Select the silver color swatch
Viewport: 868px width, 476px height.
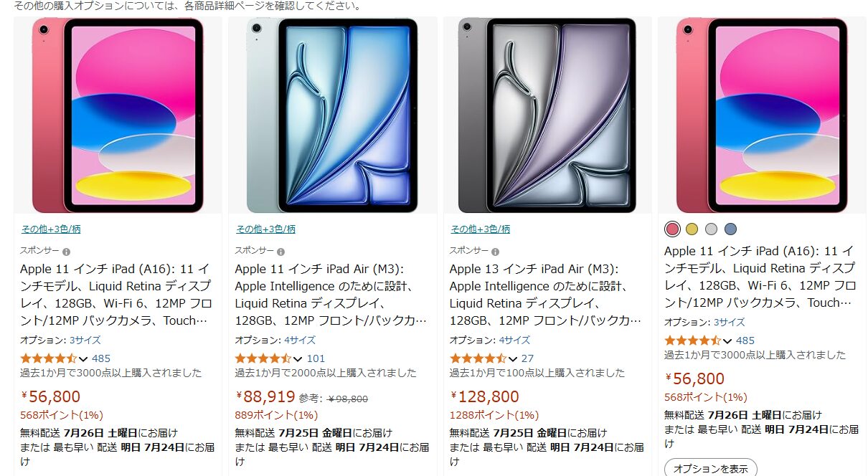[x=711, y=229]
